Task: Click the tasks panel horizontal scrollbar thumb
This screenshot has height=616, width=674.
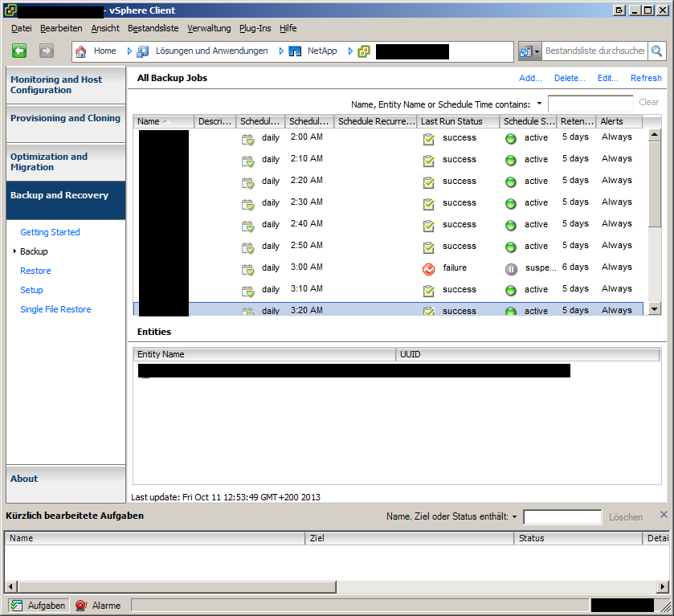Action: pos(177,587)
